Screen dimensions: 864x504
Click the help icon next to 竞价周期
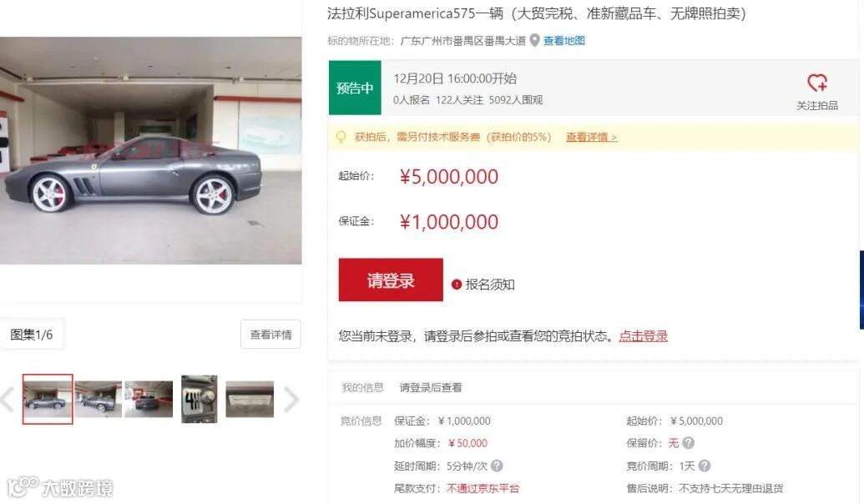[705, 466]
